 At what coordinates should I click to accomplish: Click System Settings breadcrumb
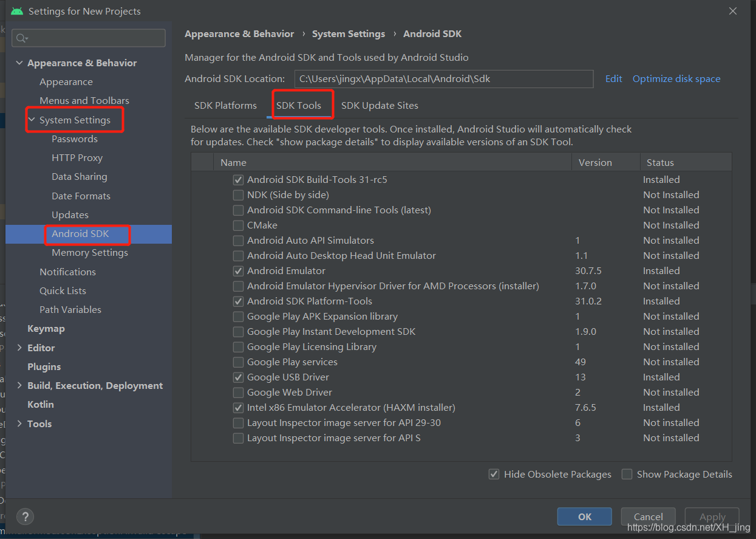pos(349,34)
